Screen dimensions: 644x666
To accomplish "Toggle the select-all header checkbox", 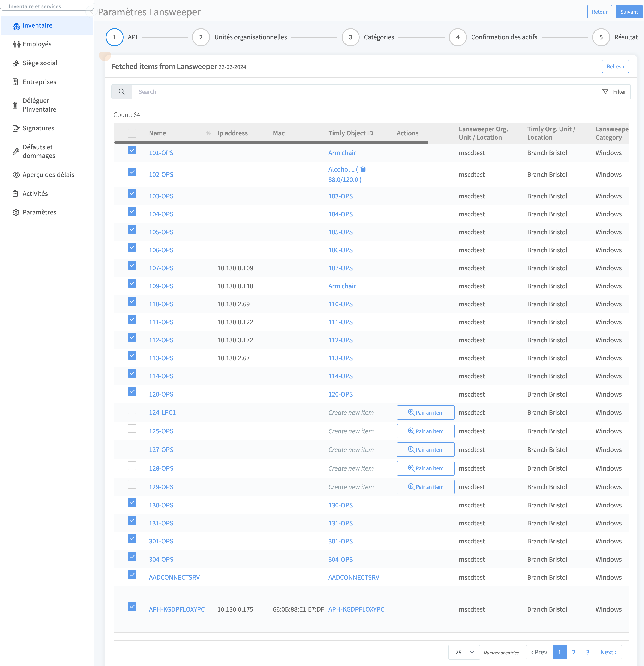I will point(132,133).
